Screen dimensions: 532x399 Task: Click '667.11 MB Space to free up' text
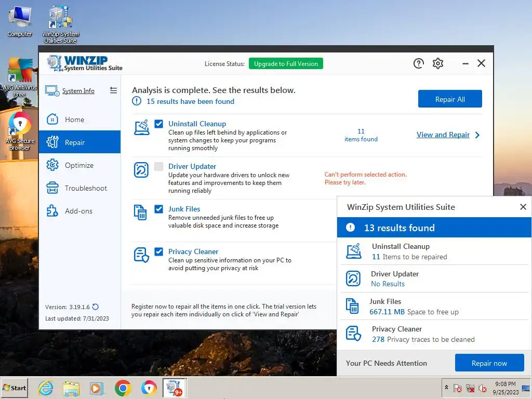point(414,312)
